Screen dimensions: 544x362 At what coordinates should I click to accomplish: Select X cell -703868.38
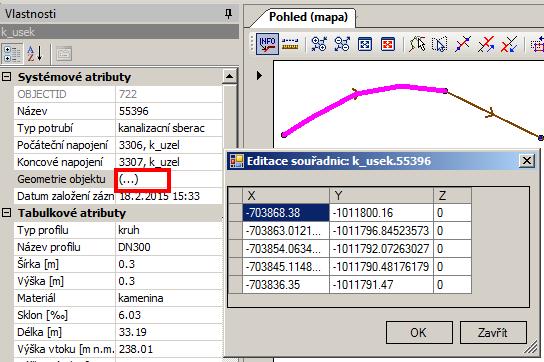286,212
